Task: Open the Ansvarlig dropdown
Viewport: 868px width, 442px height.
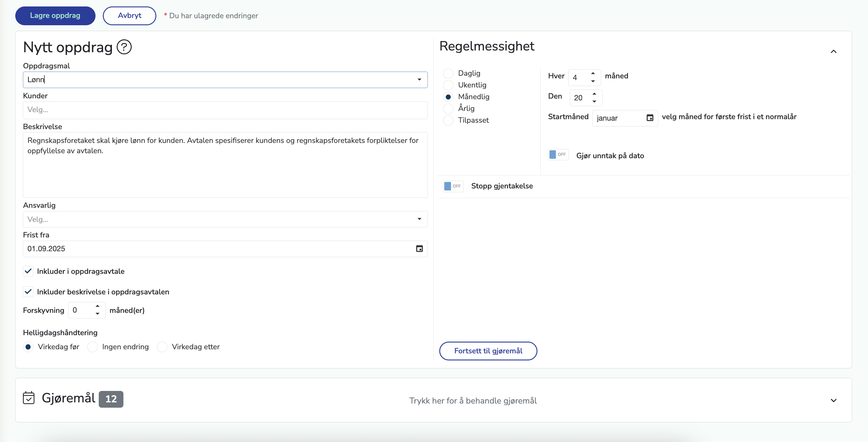Action: point(225,220)
